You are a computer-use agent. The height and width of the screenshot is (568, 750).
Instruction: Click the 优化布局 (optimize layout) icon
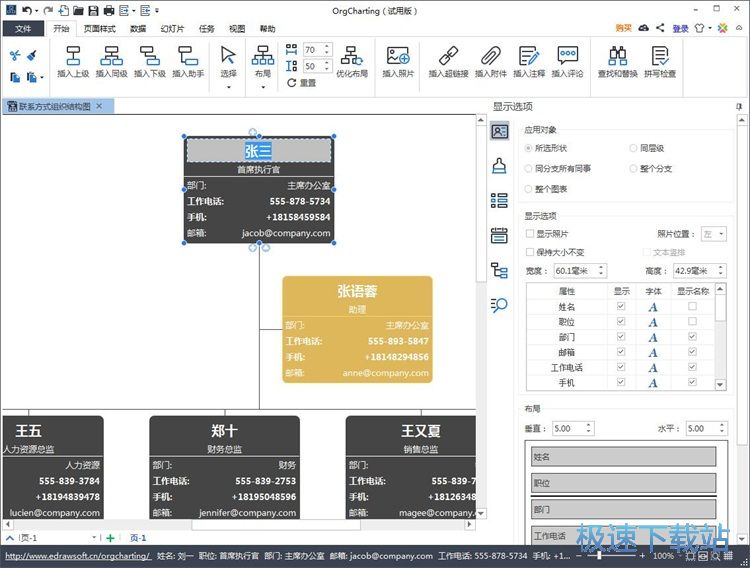(x=352, y=56)
